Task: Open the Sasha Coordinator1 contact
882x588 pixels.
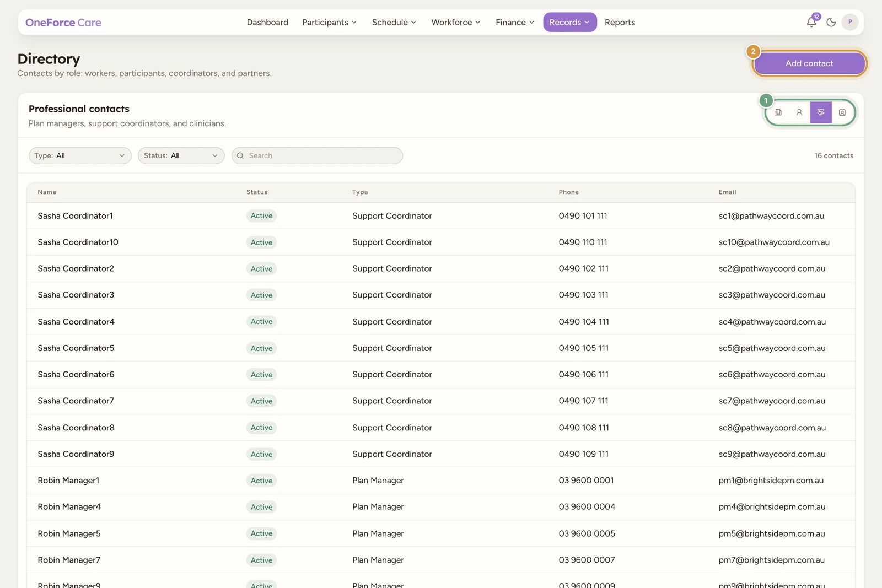Action: click(75, 216)
